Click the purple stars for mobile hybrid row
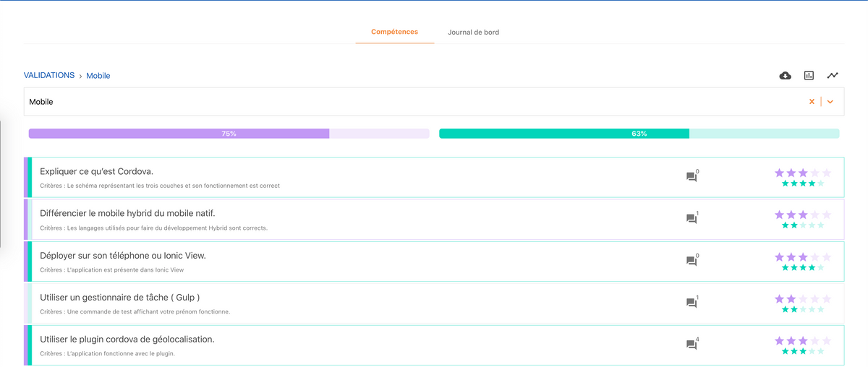The image size is (868, 367). (803, 215)
